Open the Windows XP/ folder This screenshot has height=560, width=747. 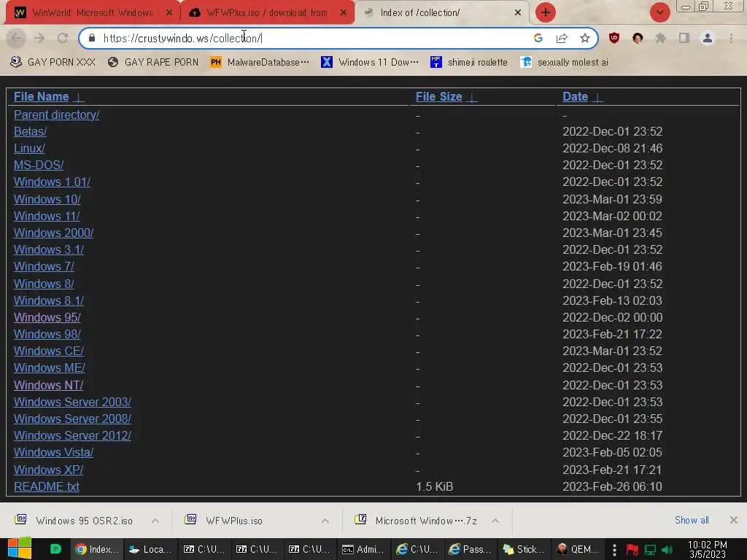point(49,470)
